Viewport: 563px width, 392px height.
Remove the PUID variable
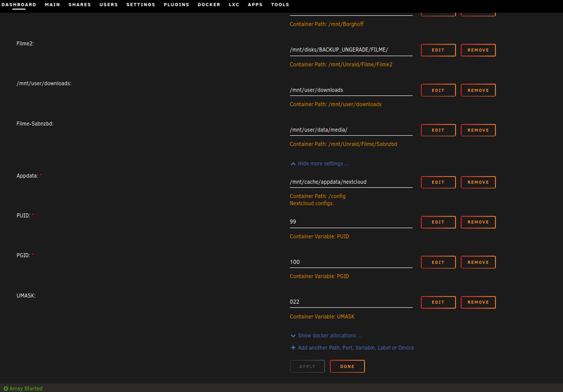click(478, 222)
